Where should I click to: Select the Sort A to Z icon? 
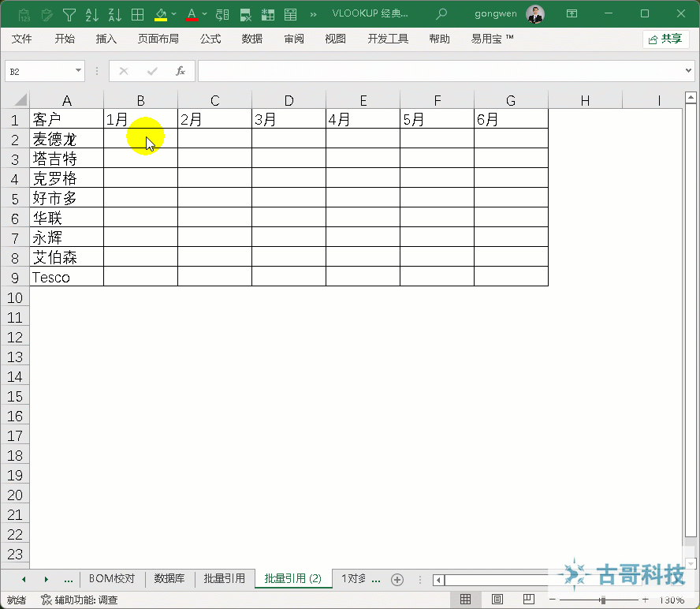[92, 13]
